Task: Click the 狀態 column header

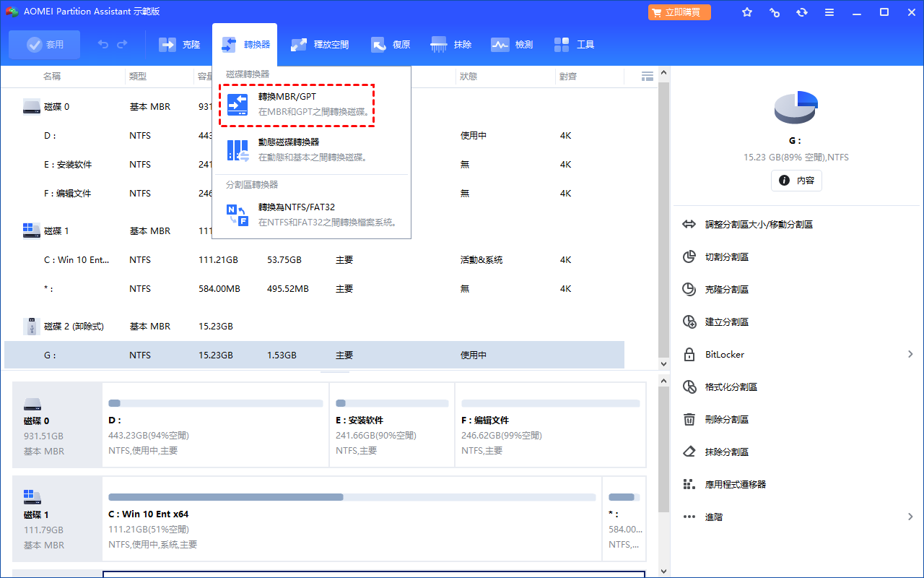Action: [x=468, y=76]
